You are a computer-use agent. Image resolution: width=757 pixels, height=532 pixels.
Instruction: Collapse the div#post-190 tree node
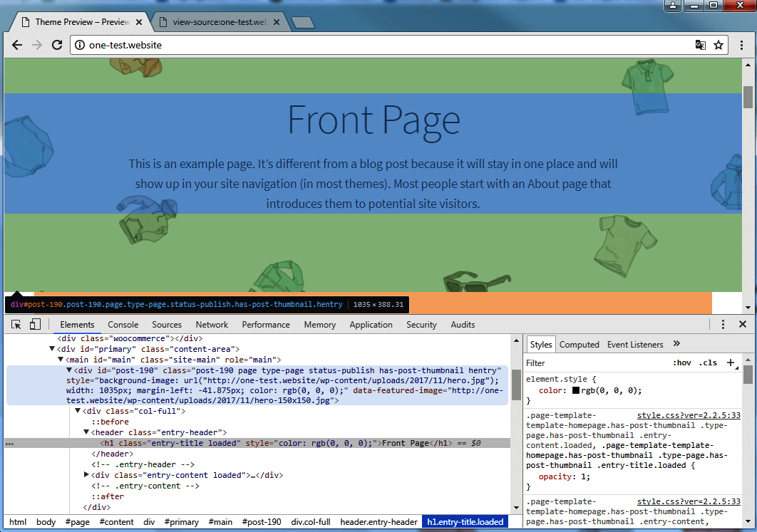point(69,370)
